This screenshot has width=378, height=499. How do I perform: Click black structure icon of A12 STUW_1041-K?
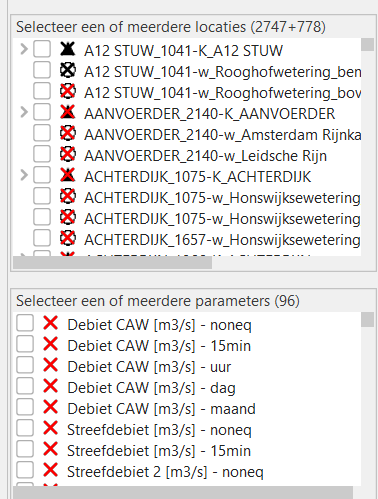click(x=68, y=49)
